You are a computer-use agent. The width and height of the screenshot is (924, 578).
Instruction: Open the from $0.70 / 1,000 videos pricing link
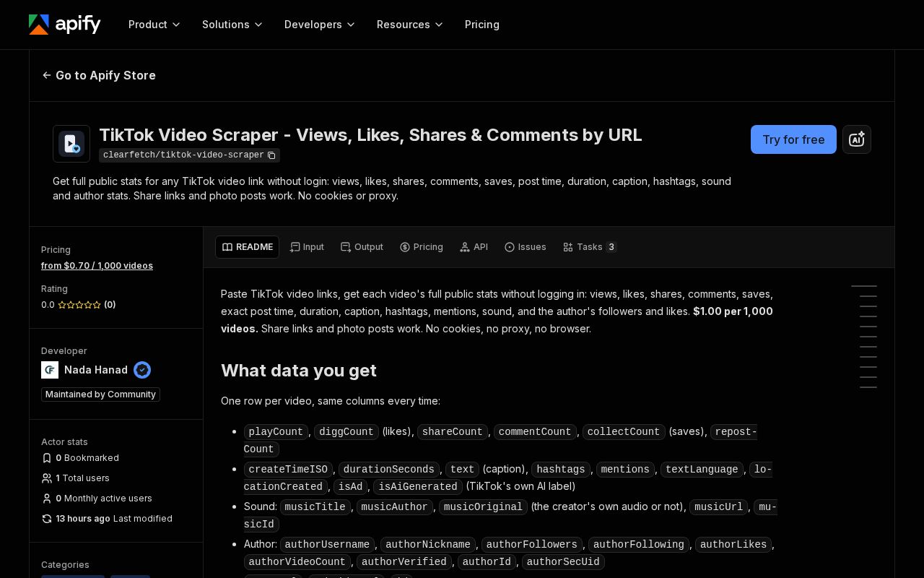coord(97,266)
